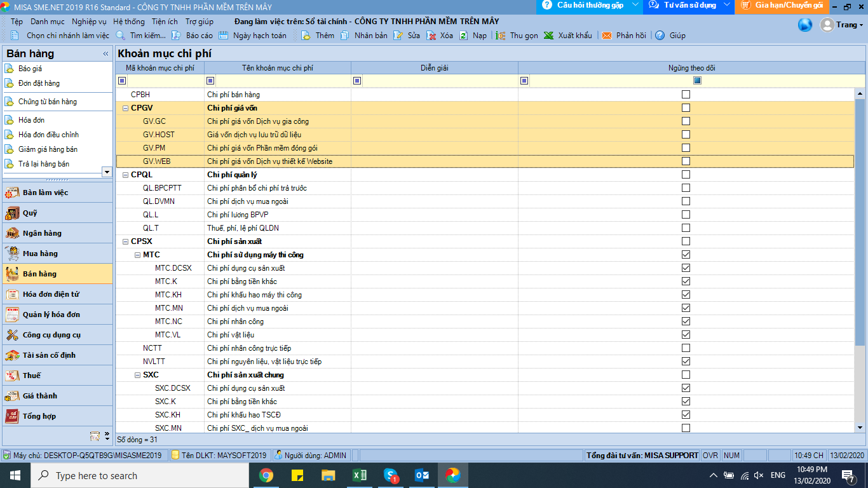This screenshot has width=868, height=488.
Task: Collapse the CPGV tree node
Action: click(125, 108)
